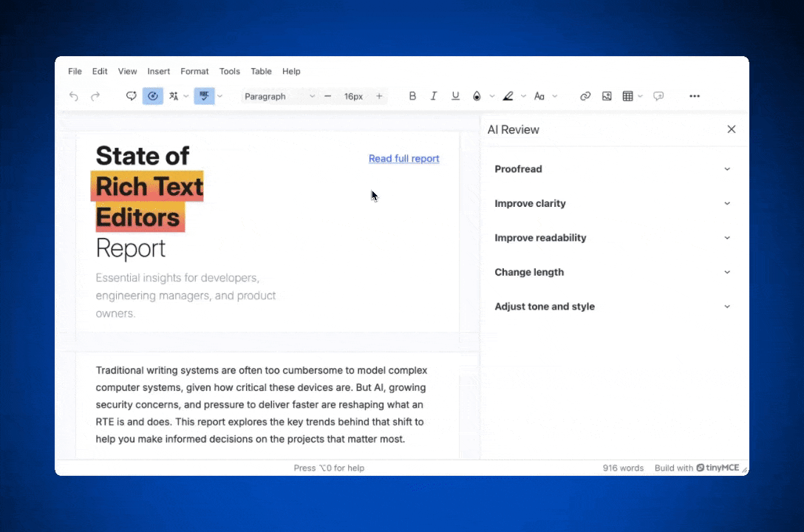Place cursor in Traditional writing systems paragraph
The width and height of the screenshot is (804, 532).
[x=262, y=404]
